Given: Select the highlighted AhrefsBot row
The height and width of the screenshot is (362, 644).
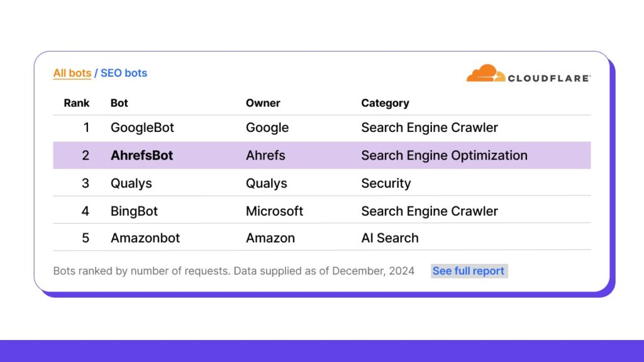Looking at the screenshot, I should tap(141, 155).
